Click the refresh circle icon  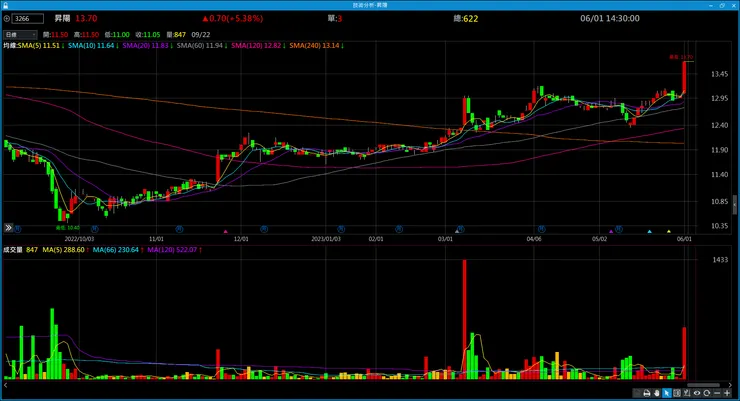(x=706, y=393)
